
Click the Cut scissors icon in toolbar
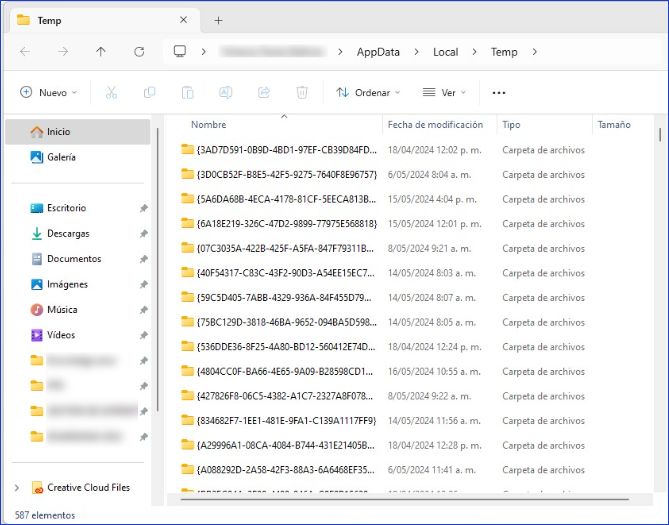tap(111, 92)
